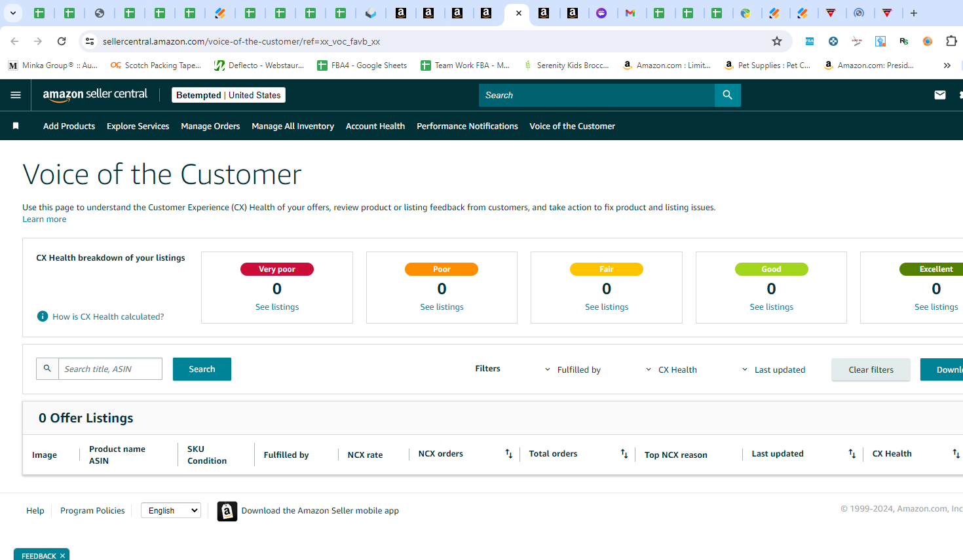Open the orange circle extension icon
This screenshot has width=963, height=560.
pyautogui.click(x=928, y=41)
